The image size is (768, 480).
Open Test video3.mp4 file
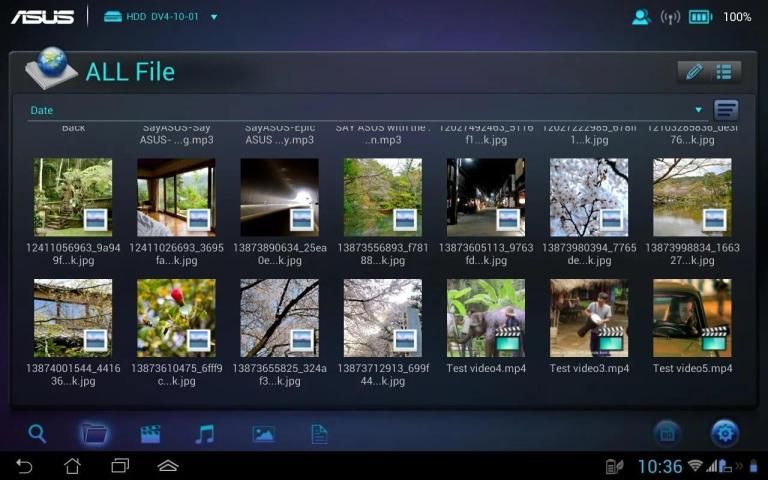pos(589,318)
